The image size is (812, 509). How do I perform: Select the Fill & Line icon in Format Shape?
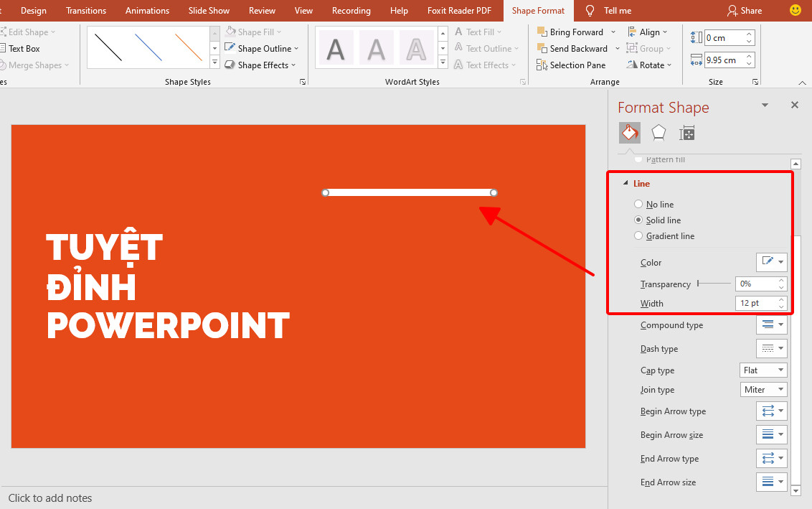pos(629,133)
